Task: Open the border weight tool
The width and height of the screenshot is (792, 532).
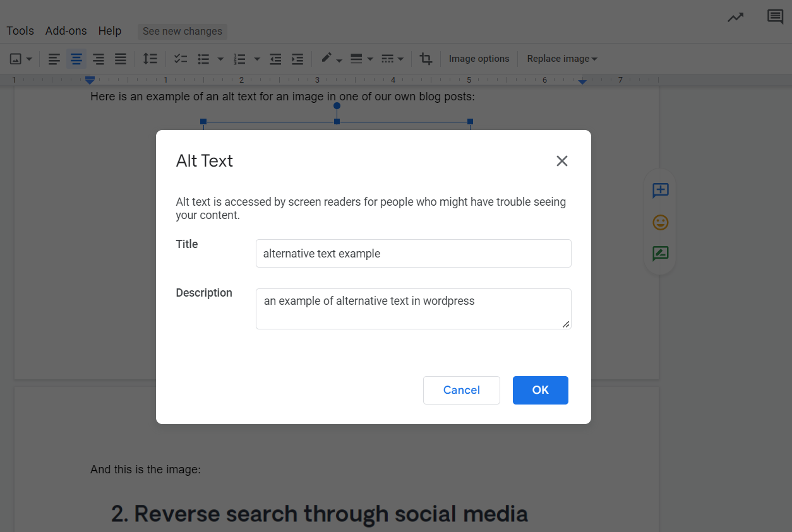Action: [356, 59]
